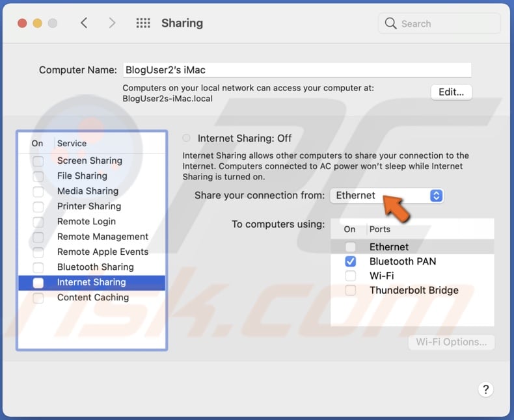Screen dimensions: 514x420
Task: Uncheck the Bluetooth PAN port checkbox
Action: [x=350, y=261]
